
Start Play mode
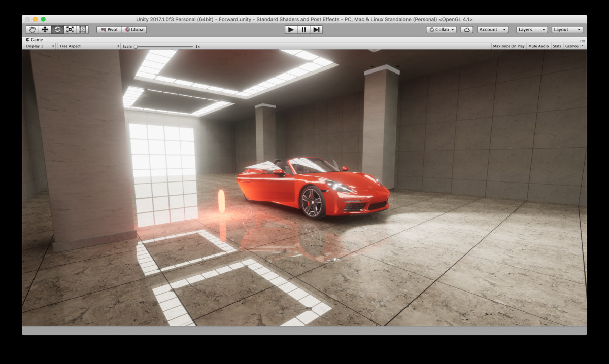[291, 30]
